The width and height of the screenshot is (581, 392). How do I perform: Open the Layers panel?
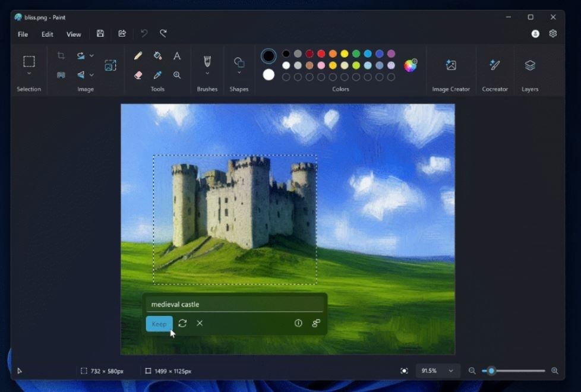(x=529, y=64)
